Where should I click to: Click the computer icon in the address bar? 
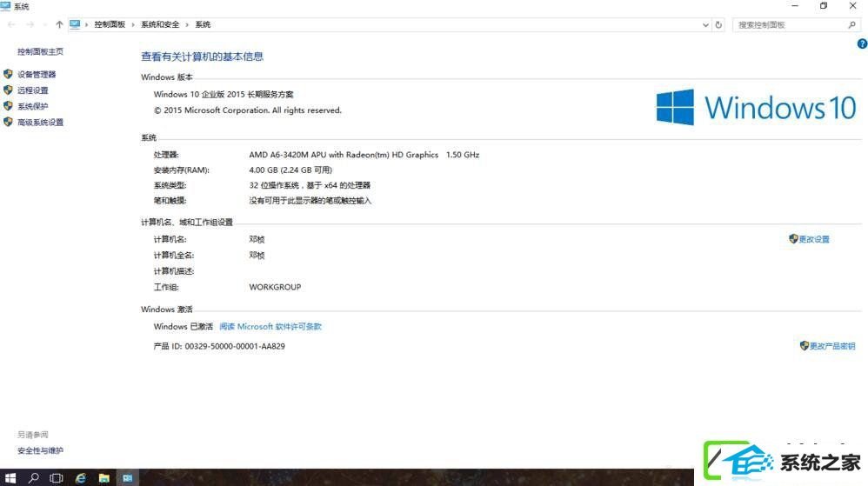click(75, 24)
